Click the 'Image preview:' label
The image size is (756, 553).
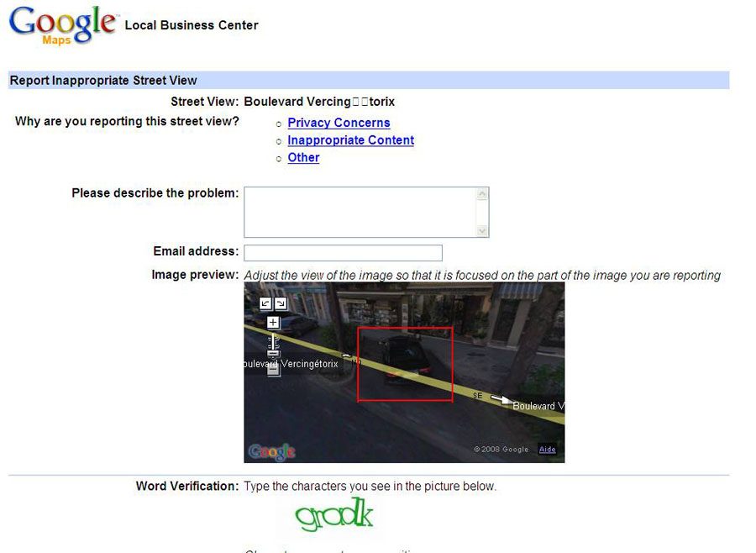(195, 275)
